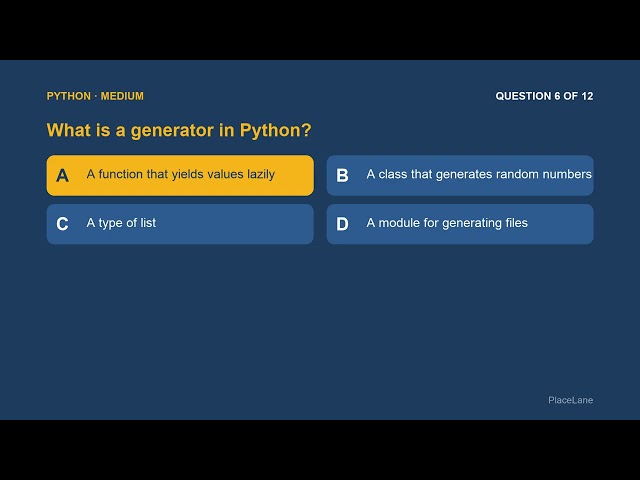Select answer D: module for generating files
The image size is (640, 480).
coord(460,224)
